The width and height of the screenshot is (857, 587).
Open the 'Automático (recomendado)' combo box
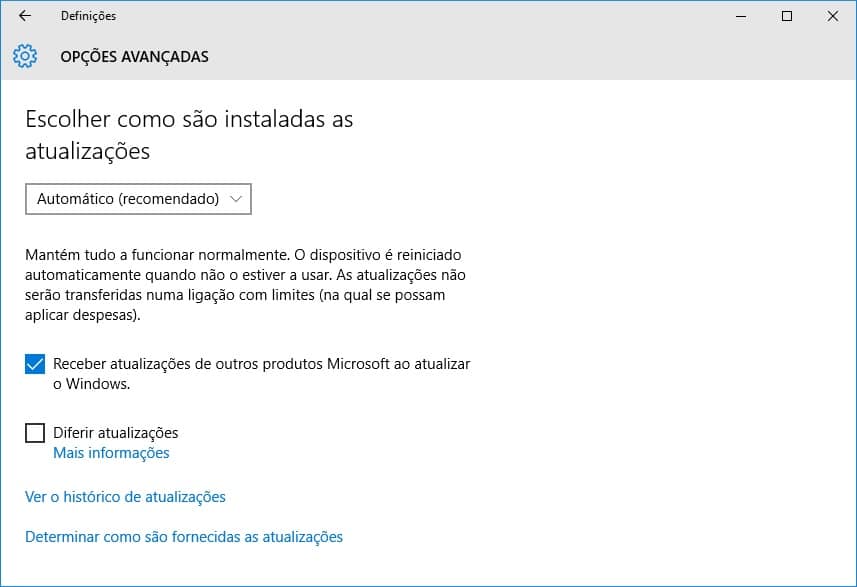point(138,199)
